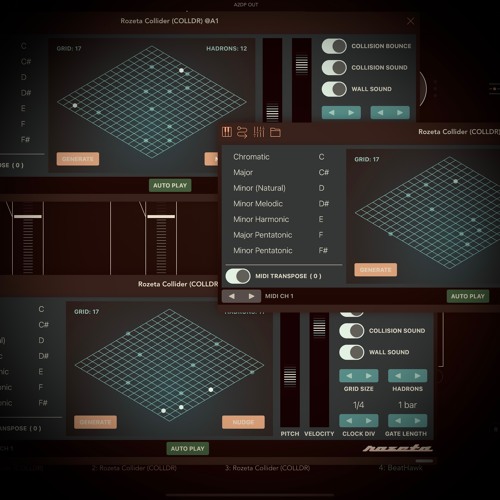Decrease GATE LENGTH value
500x500 pixels.
(398, 421)
